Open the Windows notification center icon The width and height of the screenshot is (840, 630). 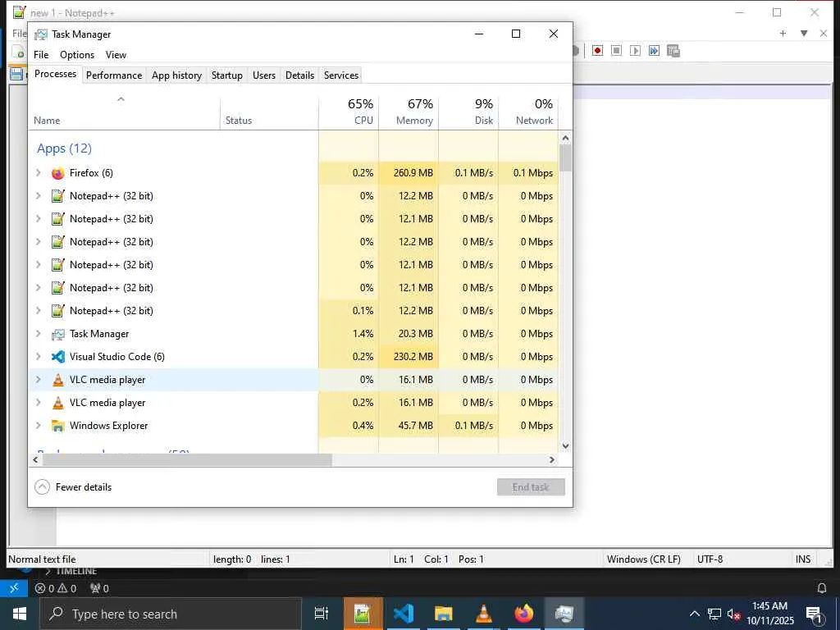(815, 614)
